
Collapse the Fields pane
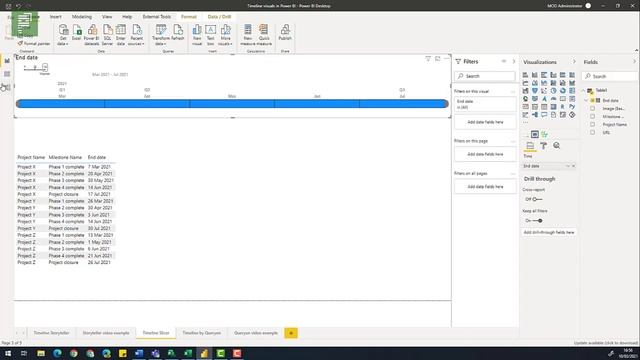pyautogui.click(x=634, y=62)
